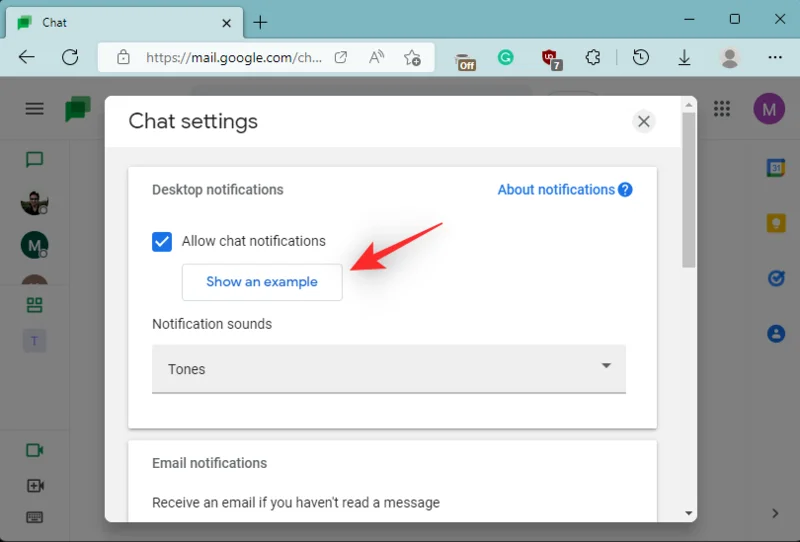Screen dimensions: 800x542
Task: Open the Google Tasks side panel
Action: click(x=776, y=278)
